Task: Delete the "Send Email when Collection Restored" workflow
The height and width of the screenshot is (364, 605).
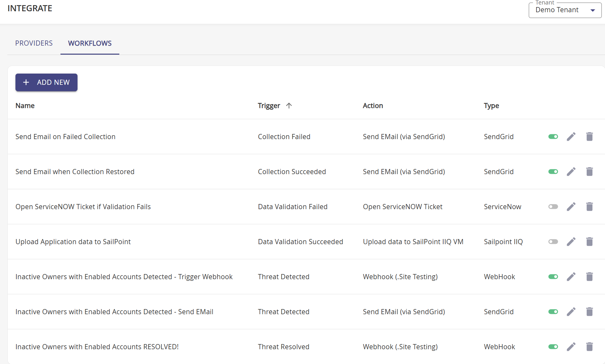Action: tap(590, 172)
